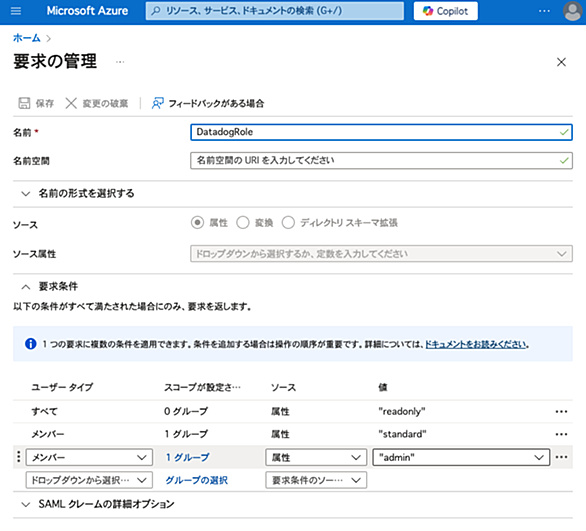
Task: Open the ドキュメントをお読みください link
Action: (476, 344)
